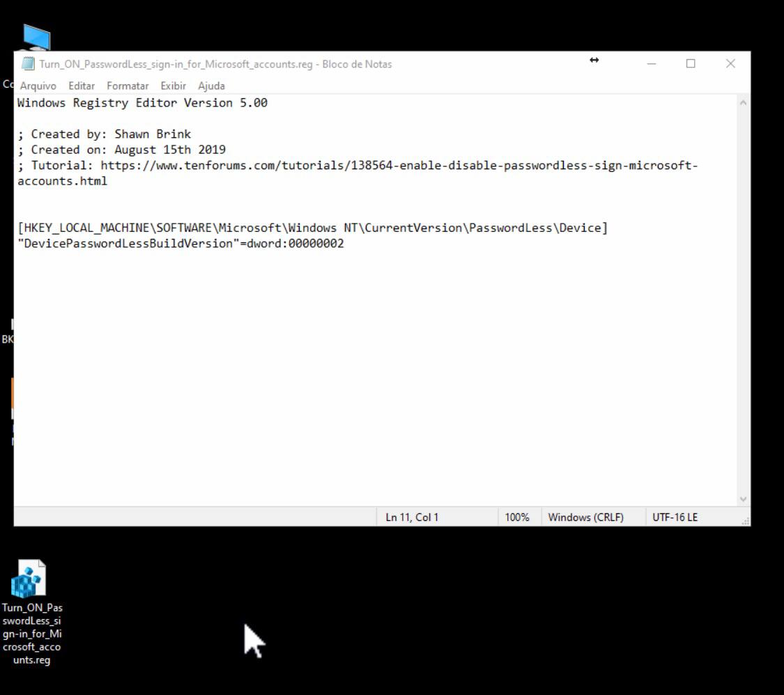Screen dimensions: 784x695
Task: Maximize the Bloco de Notas window
Action: click(x=691, y=64)
